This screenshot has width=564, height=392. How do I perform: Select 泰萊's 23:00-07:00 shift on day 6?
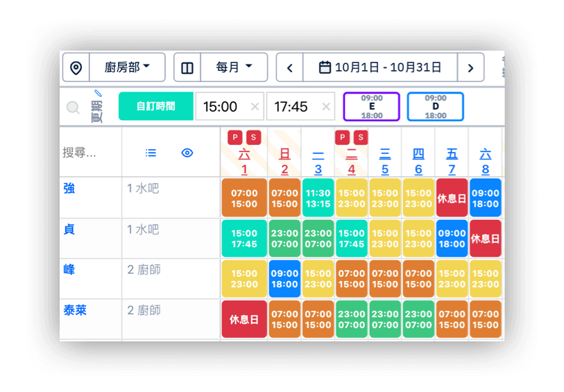click(418, 319)
